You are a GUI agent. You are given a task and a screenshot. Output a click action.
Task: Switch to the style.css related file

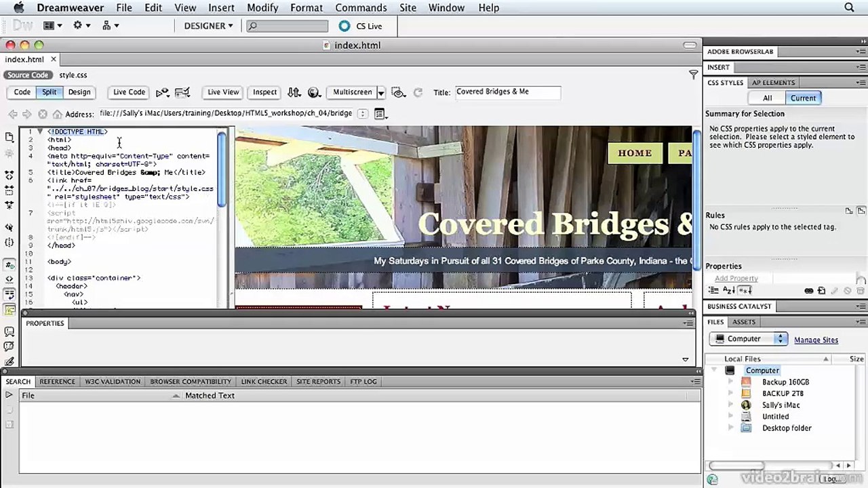(x=73, y=75)
